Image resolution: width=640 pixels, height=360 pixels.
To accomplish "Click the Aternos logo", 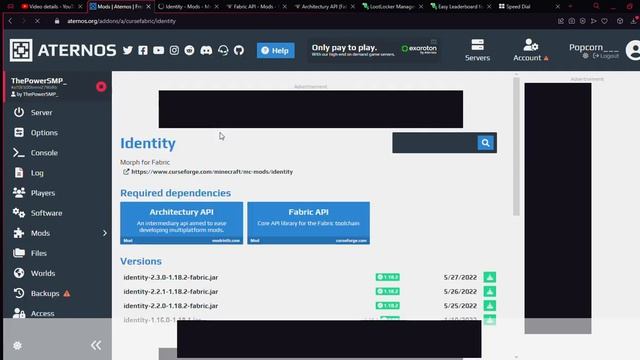I will pyautogui.click(x=63, y=50).
